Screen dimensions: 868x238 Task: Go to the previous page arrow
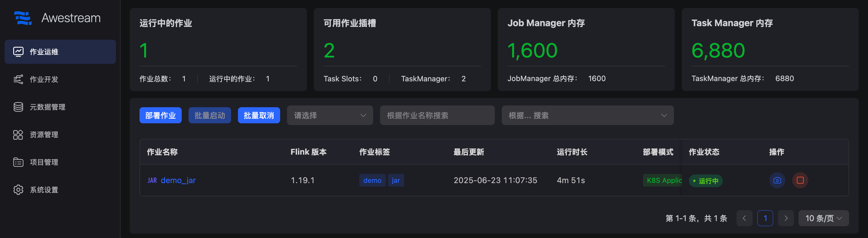[744, 218]
